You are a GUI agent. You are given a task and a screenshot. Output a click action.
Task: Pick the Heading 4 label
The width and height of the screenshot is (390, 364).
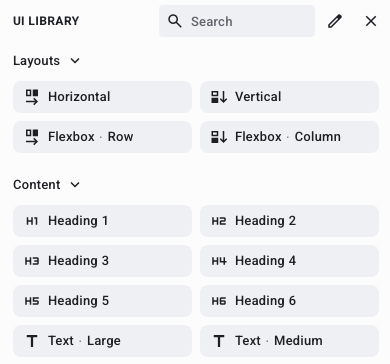pos(265,261)
